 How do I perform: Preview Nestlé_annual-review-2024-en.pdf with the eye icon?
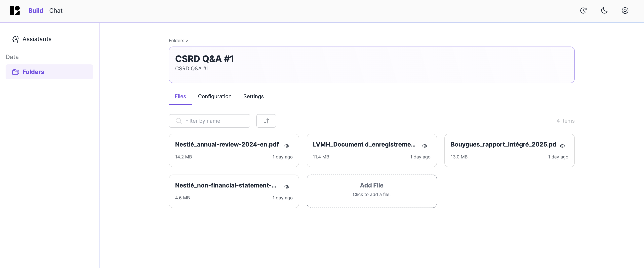(x=287, y=146)
